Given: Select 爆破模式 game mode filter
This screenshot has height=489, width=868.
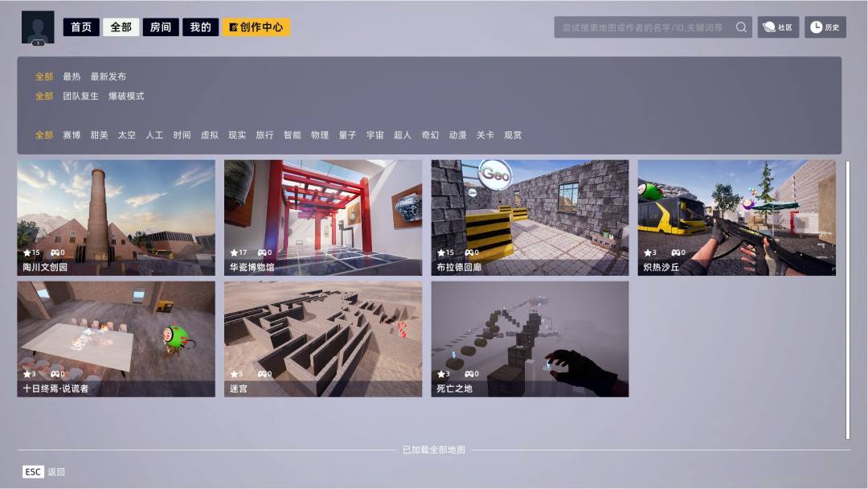Looking at the screenshot, I should pyautogui.click(x=126, y=96).
